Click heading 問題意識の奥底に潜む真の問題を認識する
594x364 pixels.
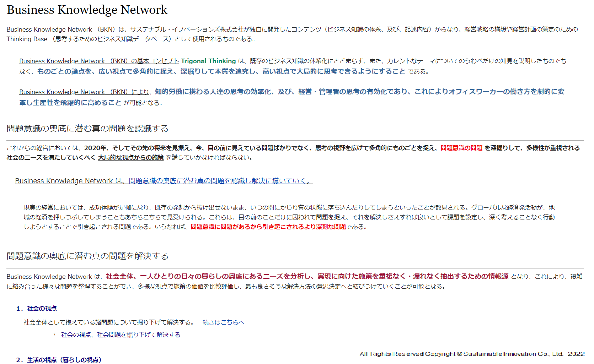[87, 129]
